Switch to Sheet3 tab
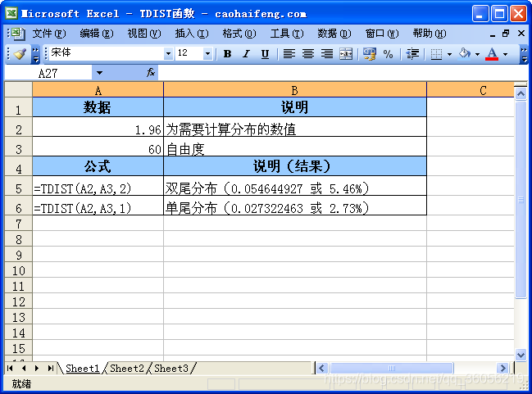The image size is (532, 394). click(171, 369)
